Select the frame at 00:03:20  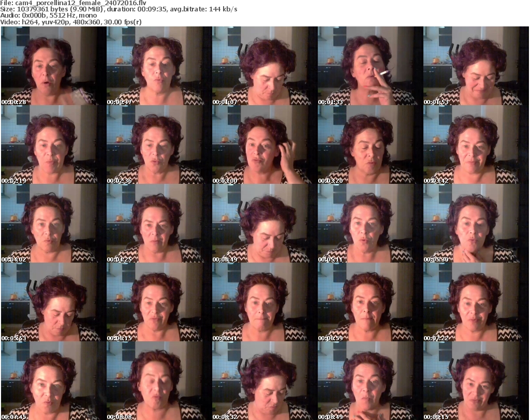coord(370,144)
